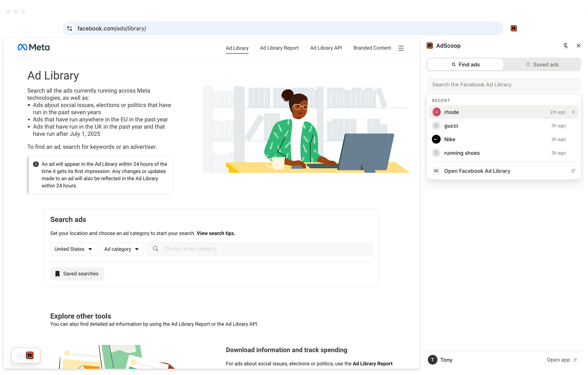This screenshot has width=588, height=375.
Task: Click the RECENT section label
Action: (441, 101)
